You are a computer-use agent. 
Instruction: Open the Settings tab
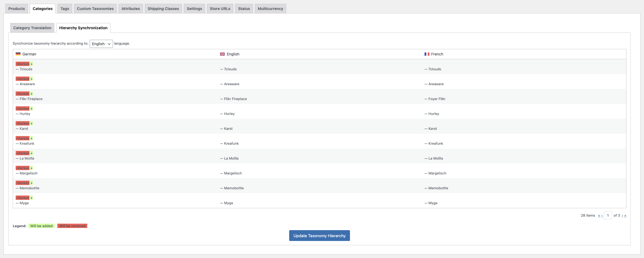tap(194, 9)
